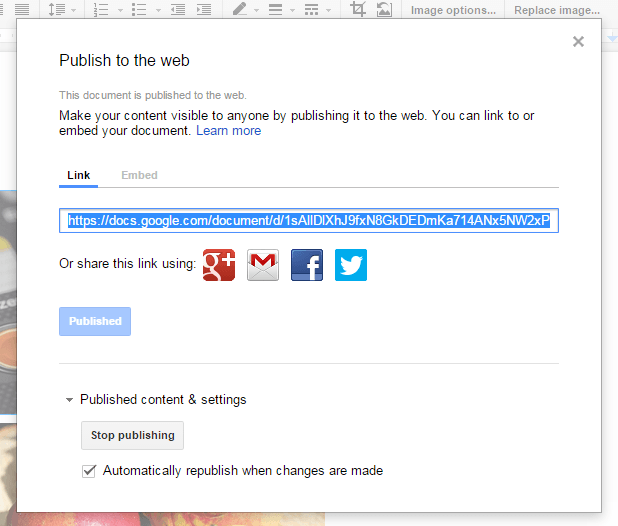Open border dash dropdown arrow
This screenshot has height=526, width=618.
328,10
